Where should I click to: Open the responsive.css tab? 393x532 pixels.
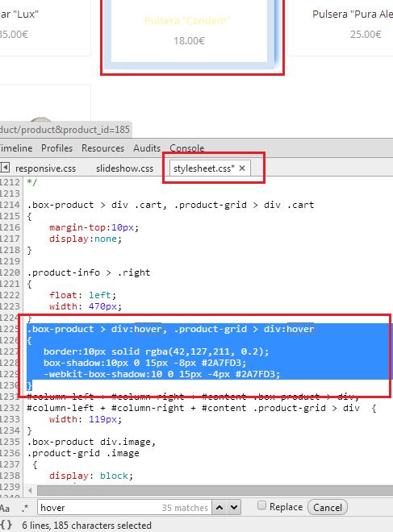click(x=45, y=168)
